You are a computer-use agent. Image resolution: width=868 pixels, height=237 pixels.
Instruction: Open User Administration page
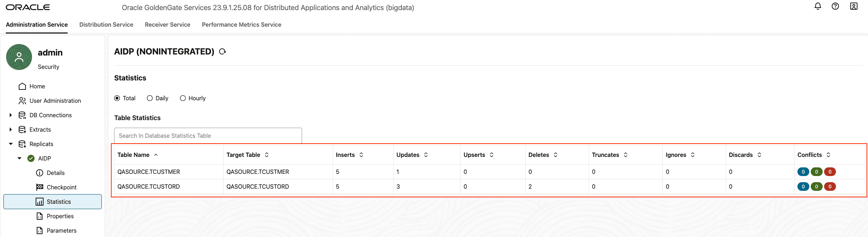pos(55,101)
